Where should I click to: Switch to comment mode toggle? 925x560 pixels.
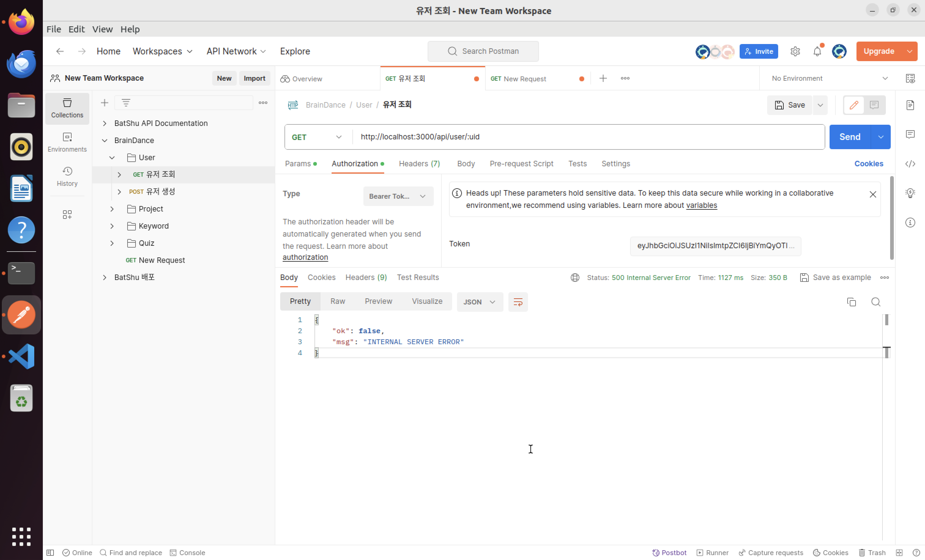(x=874, y=105)
